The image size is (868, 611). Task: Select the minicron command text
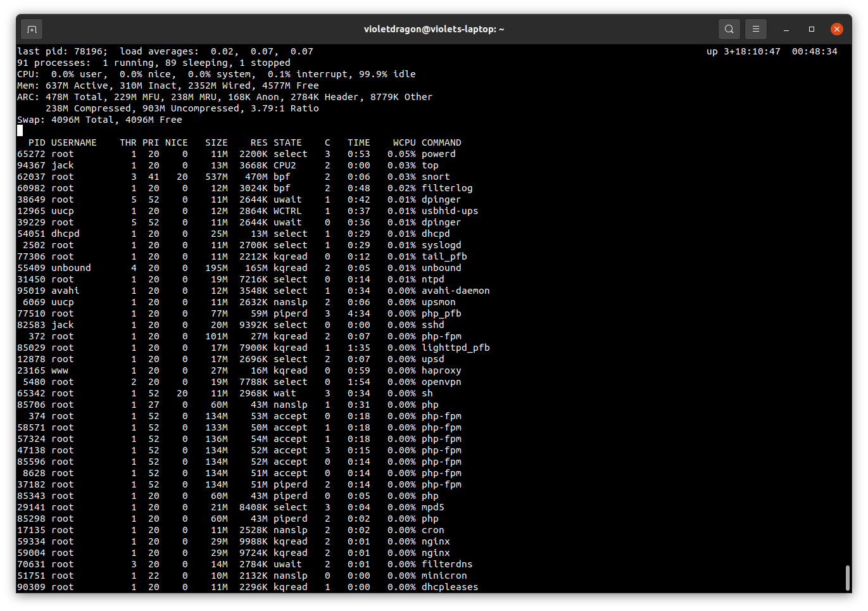pyautogui.click(x=444, y=576)
